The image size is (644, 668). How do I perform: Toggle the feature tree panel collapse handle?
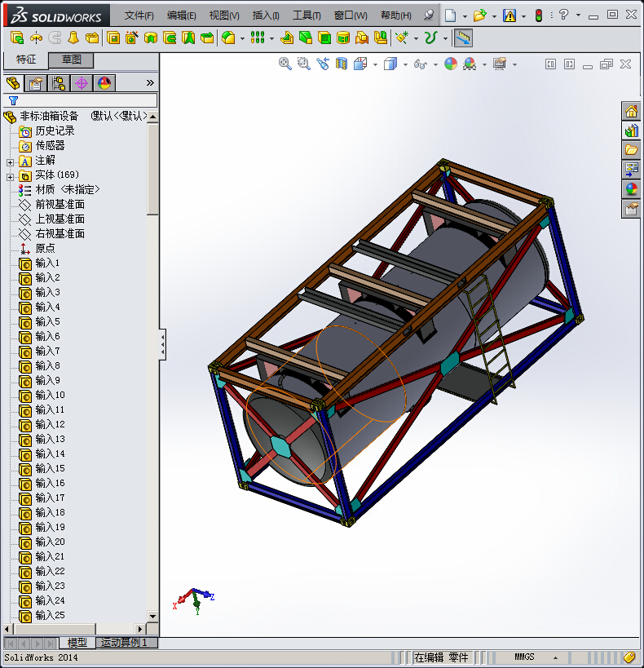(x=163, y=344)
